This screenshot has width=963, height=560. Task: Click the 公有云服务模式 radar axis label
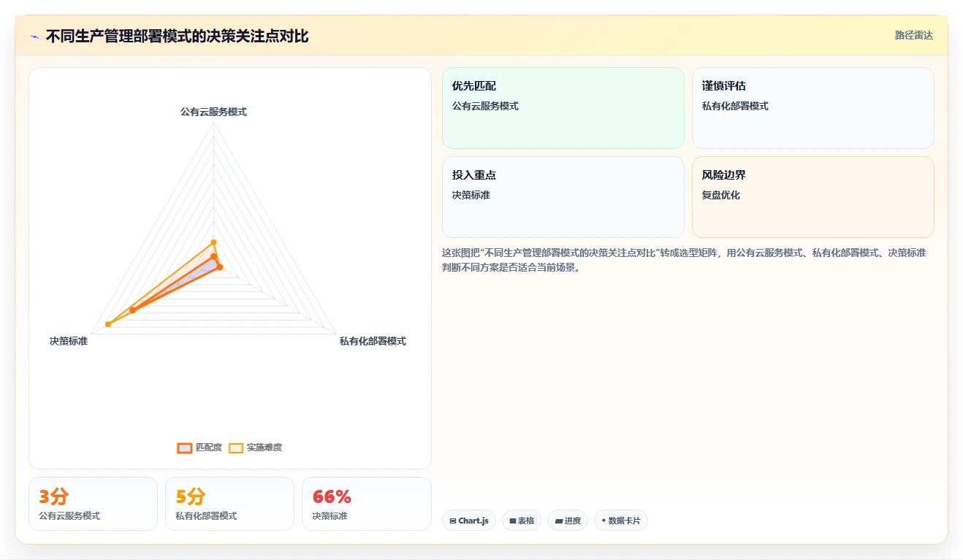tap(213, 112)
